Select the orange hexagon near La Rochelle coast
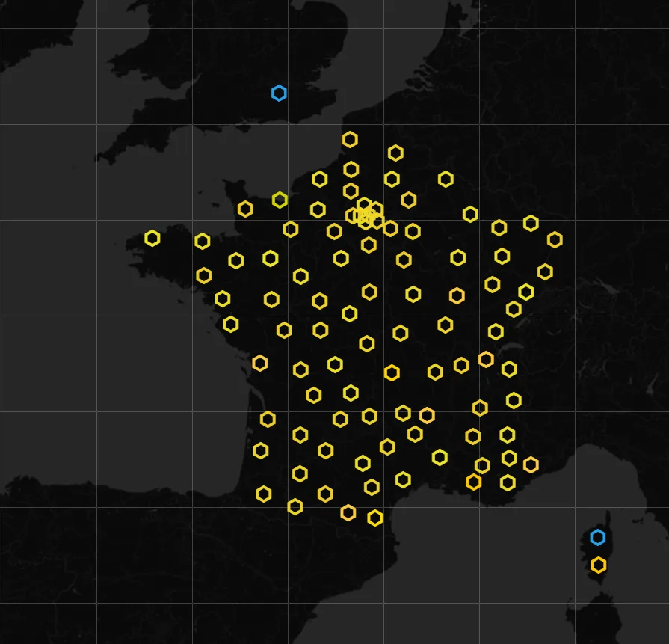The height and width of the screenshot is (644, 669). 260,361
